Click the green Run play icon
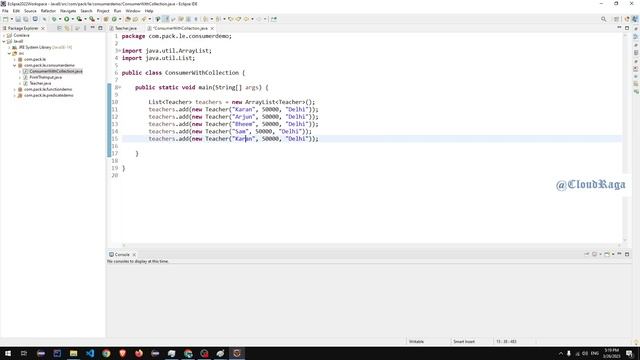The image size is (640, 360). click(67, 19)
